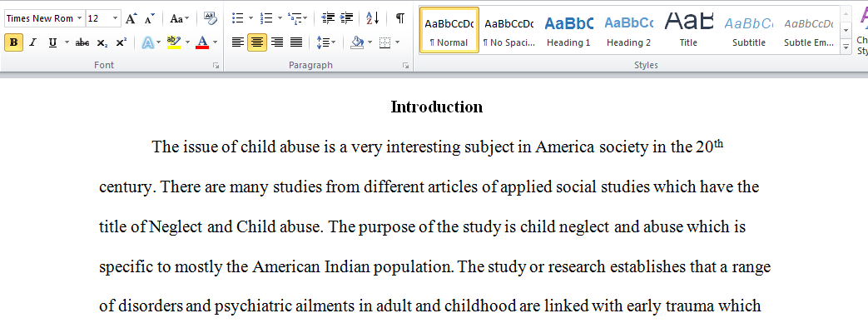Image resolution: width=868 pixels, height=328 pixels.
Task: Open the Bullets library dropdown arrow
Action: (x=250, y=19)
